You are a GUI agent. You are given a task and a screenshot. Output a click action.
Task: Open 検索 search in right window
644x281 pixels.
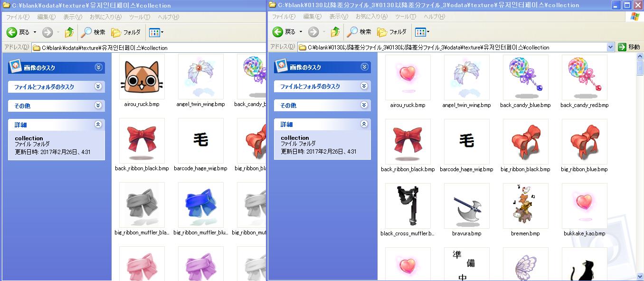(x=360, y=32)
